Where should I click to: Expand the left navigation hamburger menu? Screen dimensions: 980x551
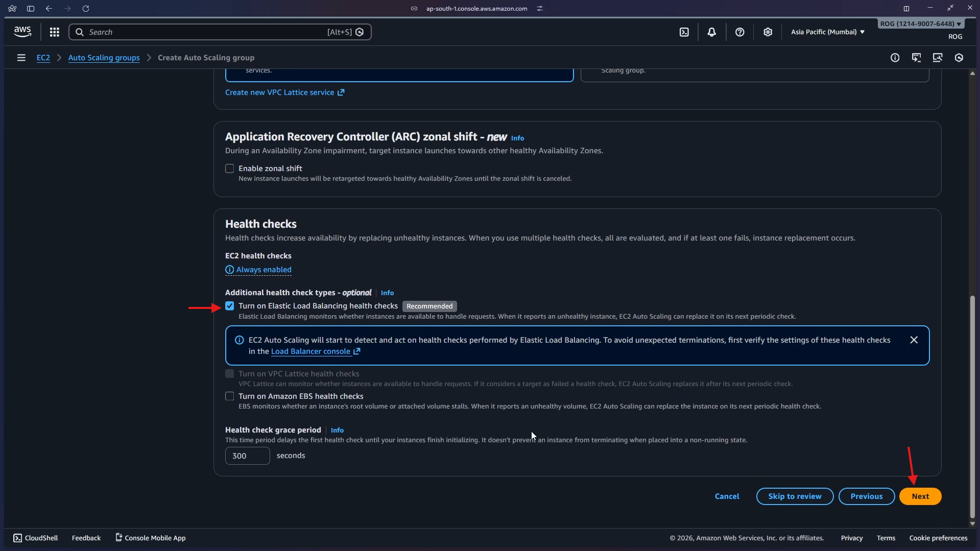tap(21, 58)
